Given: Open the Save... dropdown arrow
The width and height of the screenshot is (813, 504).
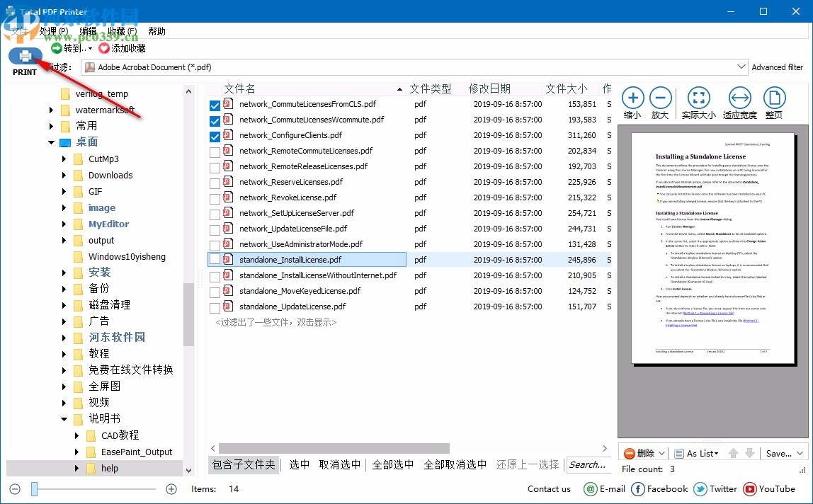Looking at the screenshot, I should (800, 454).
